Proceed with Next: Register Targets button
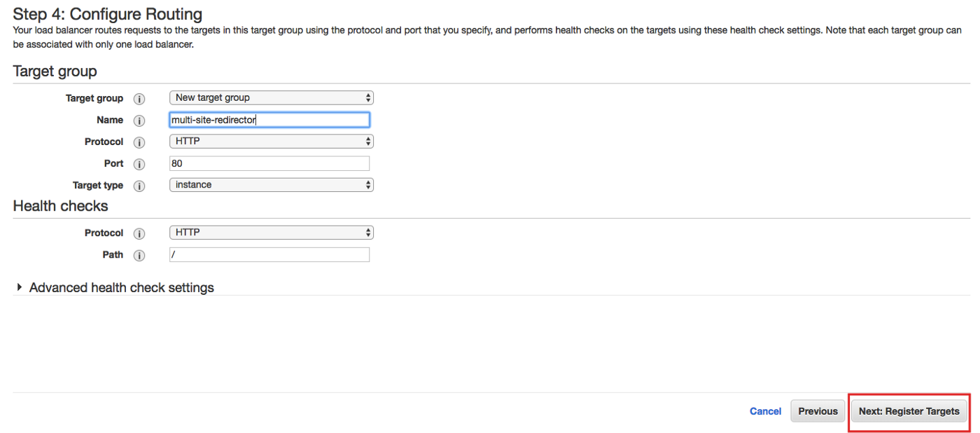This screenshot has height=433, width=980. (909, 411)
